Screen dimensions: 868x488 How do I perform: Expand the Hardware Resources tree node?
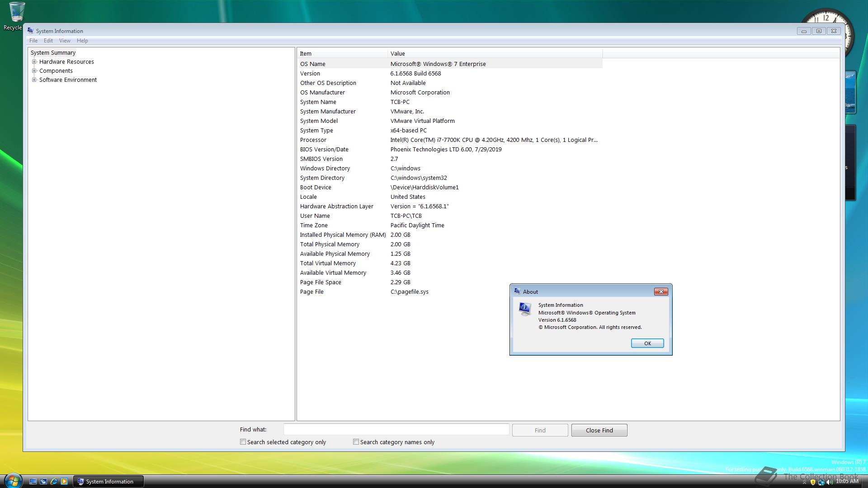click(34, 62)
